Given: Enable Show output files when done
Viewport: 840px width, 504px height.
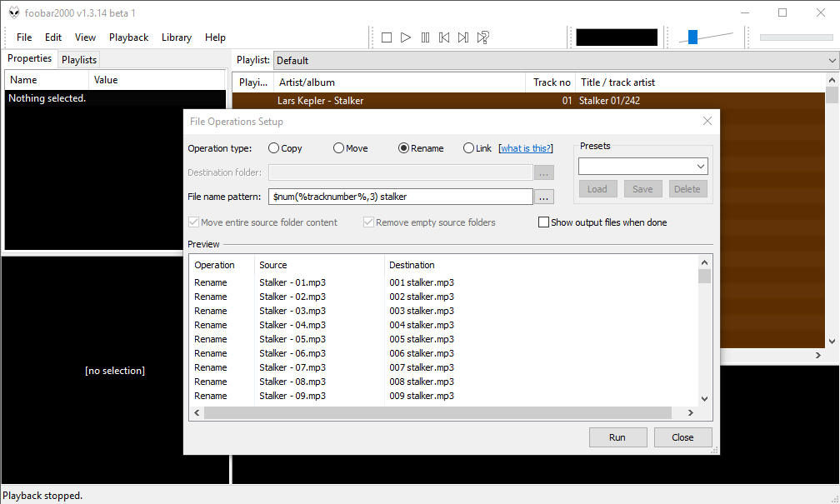Looking at the screenshot, I should coord(544,222).
